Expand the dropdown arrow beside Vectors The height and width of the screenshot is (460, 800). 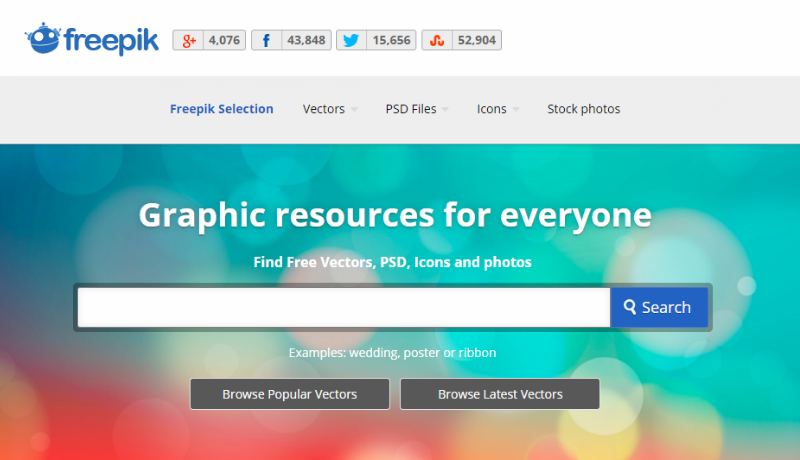pyautogui.click(x=354, y=110)
